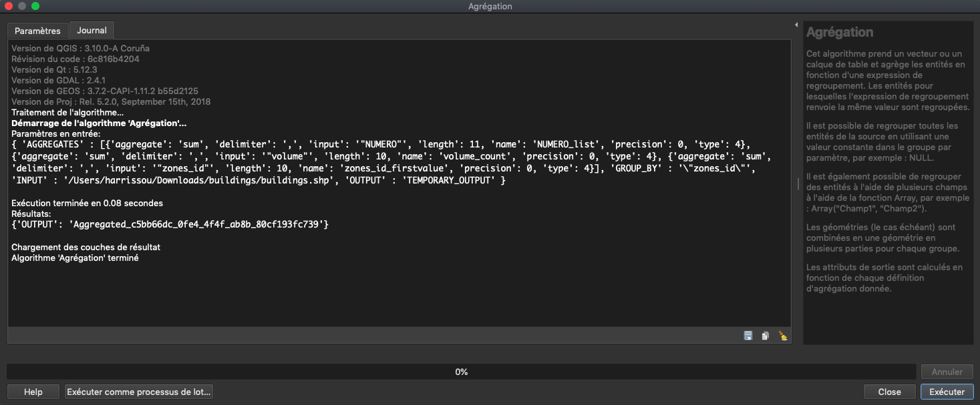
Task: Clear the log using the broom icon
Action: click(782, 336)
